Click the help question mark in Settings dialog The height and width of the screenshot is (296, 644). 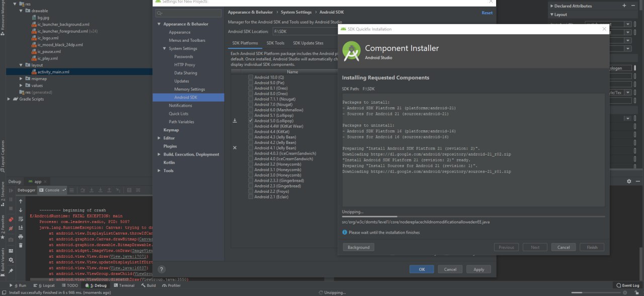[162, 269]
